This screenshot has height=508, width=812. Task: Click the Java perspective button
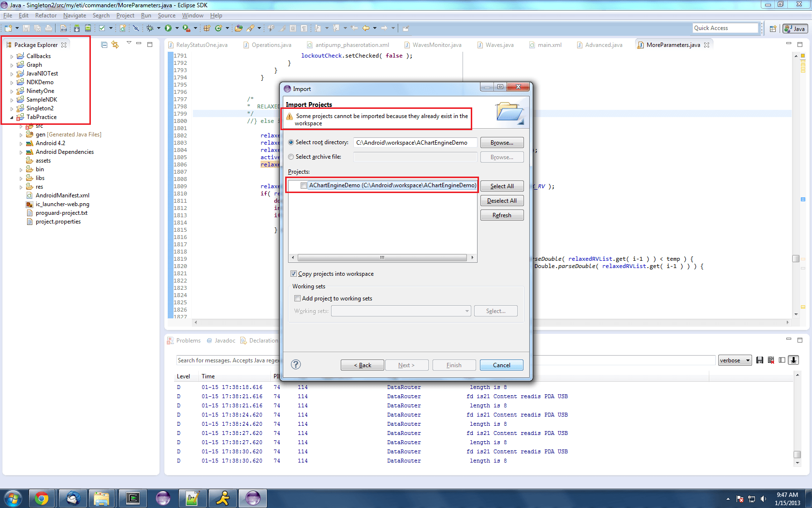(795, 29)
